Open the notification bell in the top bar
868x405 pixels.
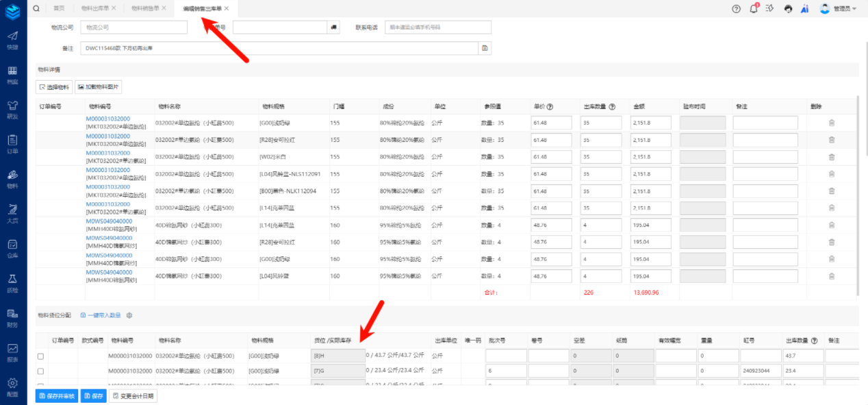pos(754,9)
